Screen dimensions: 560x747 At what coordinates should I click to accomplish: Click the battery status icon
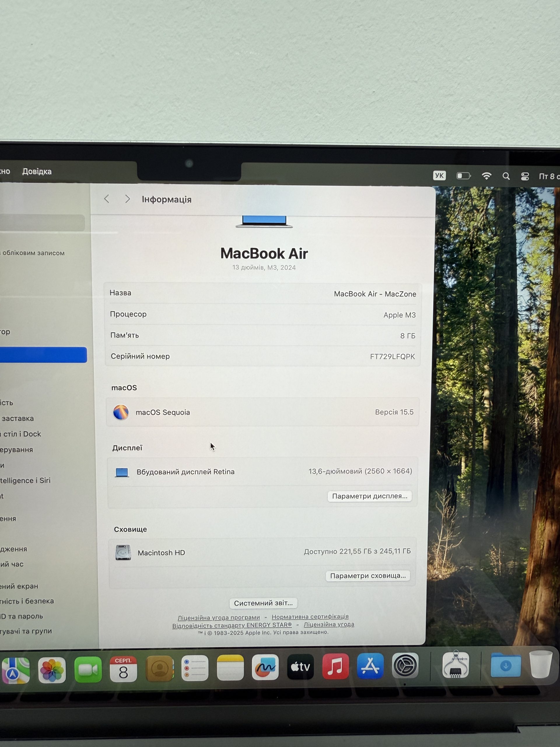[x=463, y=176]
